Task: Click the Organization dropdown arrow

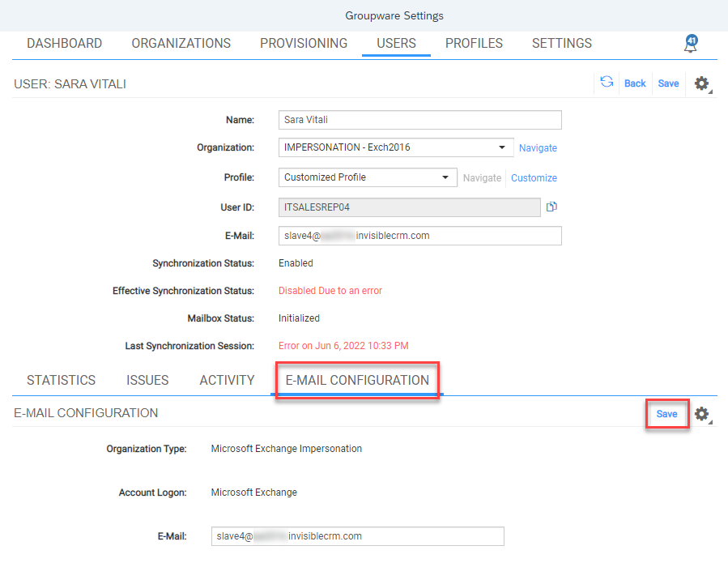Action: click(504, 147)
